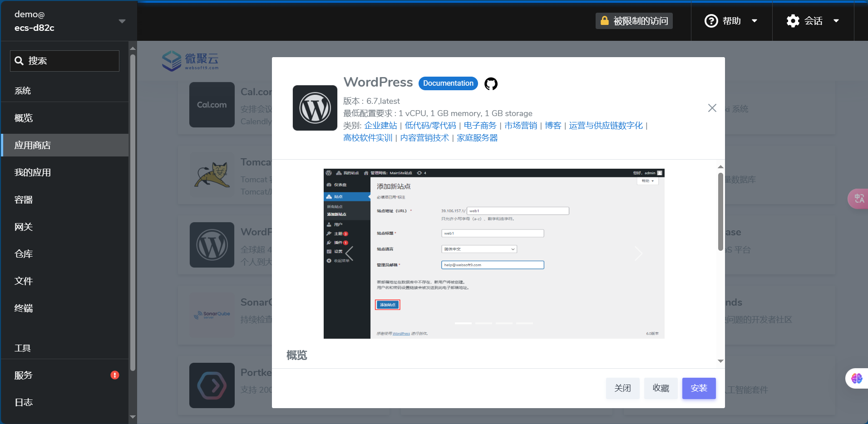Click the session gear icon
The height and width of the screenshot is (424, 868).
pos(793,21)
